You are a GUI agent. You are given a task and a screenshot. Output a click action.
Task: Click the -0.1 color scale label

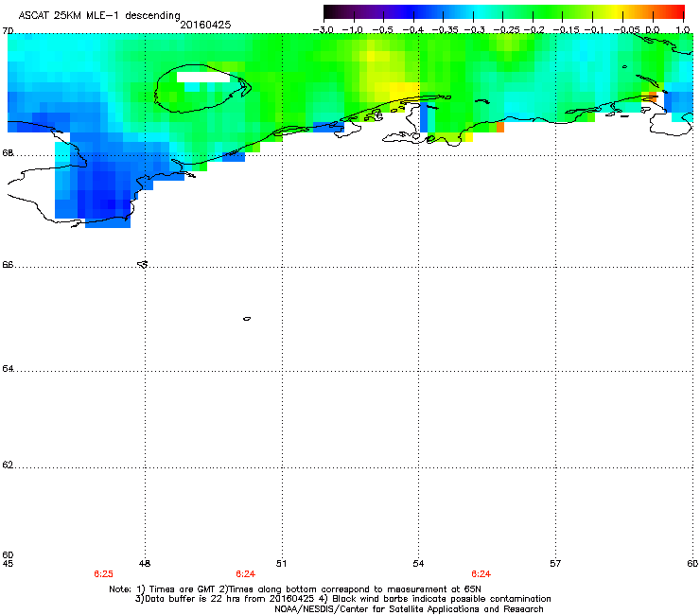point(594,30)
